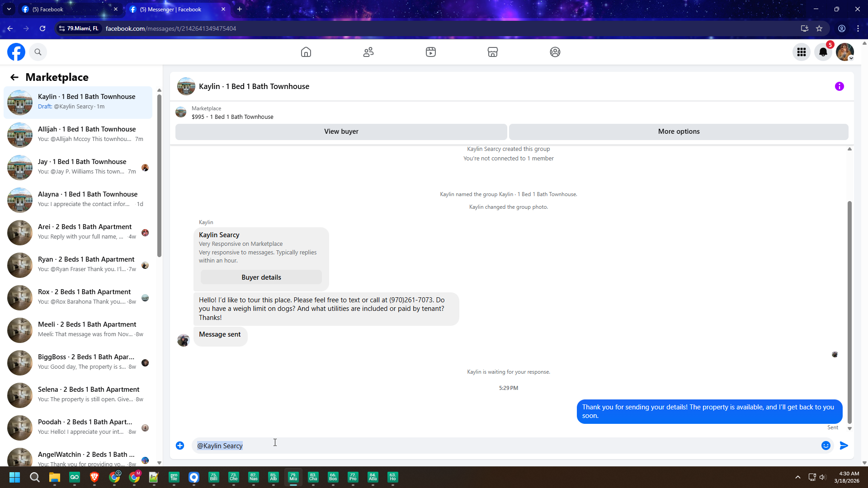Open the volume control in system tray

[x=822, y=477]
